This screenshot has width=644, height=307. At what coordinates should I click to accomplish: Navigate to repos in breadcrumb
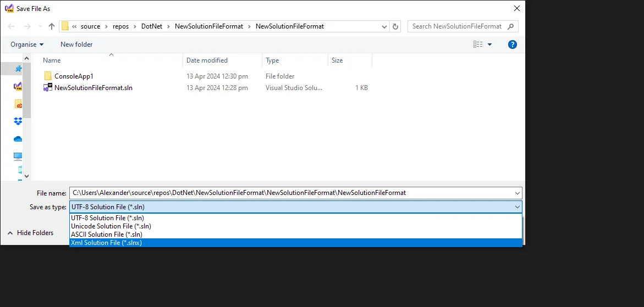121,26
